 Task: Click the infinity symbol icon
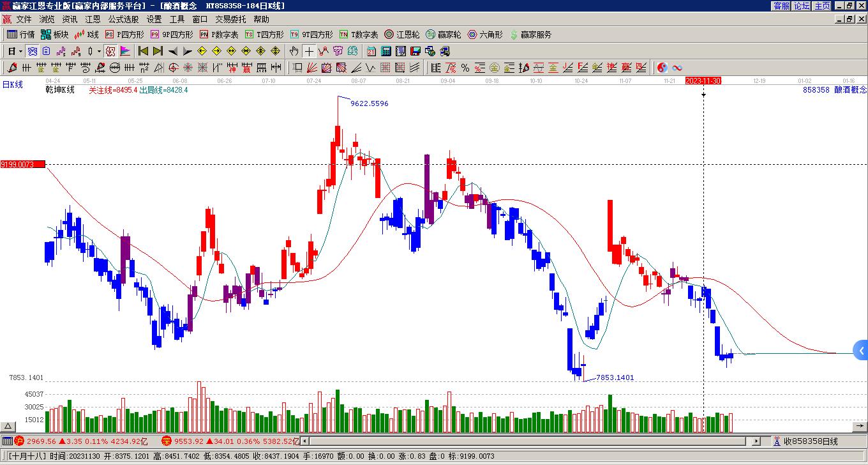click(677, 68)
